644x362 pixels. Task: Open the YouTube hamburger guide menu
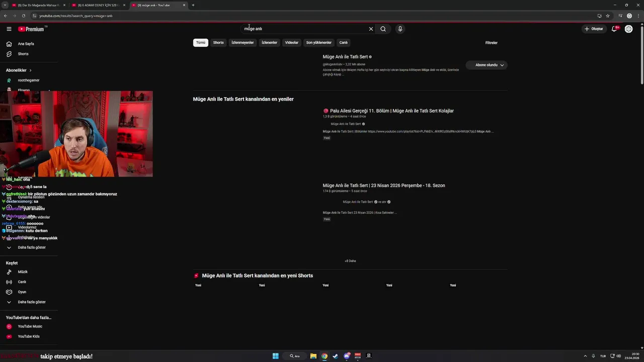click(x=9, y=29)
